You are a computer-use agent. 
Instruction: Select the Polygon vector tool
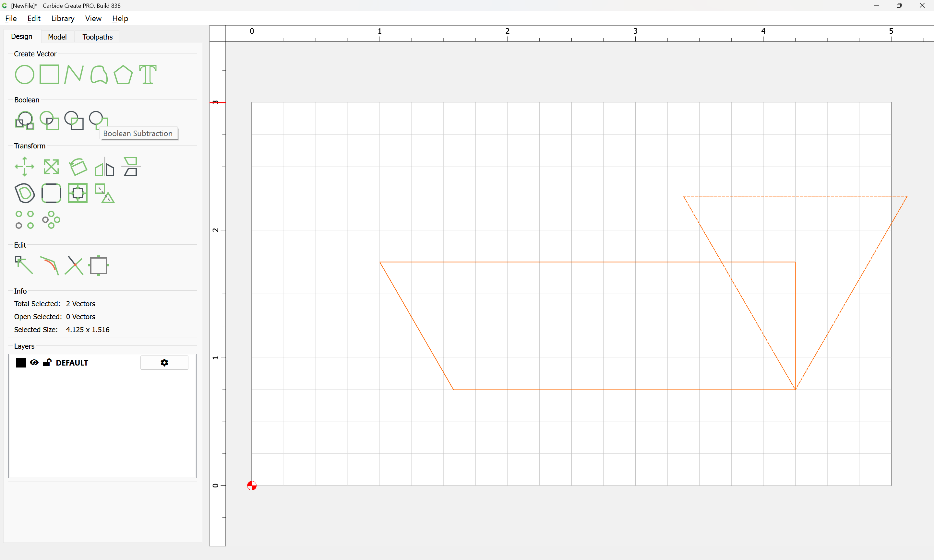pyautogui.click(x=123, y=74)
